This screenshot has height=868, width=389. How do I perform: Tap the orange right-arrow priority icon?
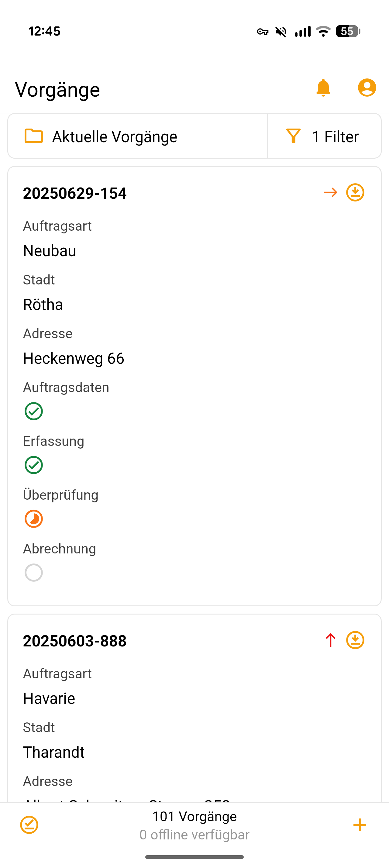[x=330, y=193]
